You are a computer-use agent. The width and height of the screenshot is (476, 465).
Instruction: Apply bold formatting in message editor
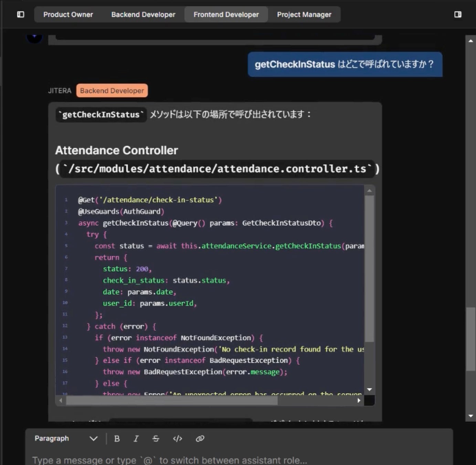click(117, 438)
